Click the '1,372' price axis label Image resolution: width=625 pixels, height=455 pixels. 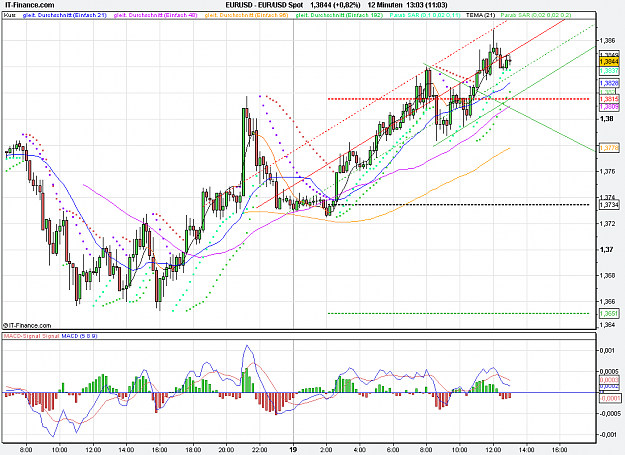(x=607, y=224)
